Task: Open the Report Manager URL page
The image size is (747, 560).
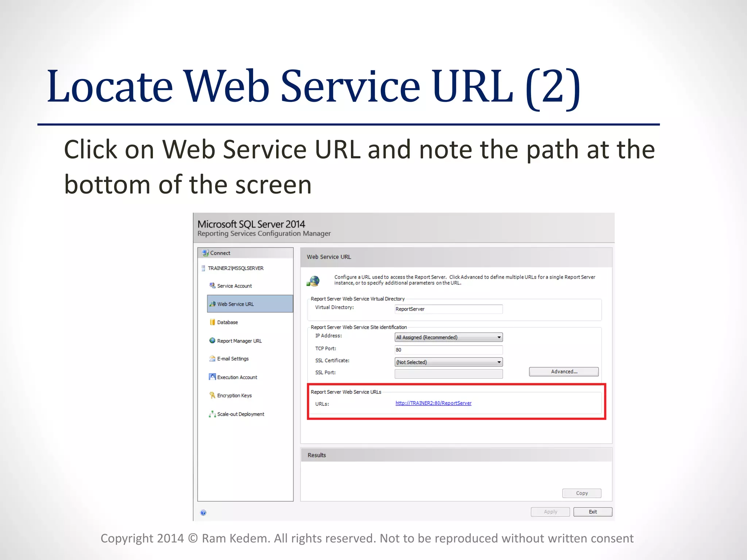Action: [239, 341]
